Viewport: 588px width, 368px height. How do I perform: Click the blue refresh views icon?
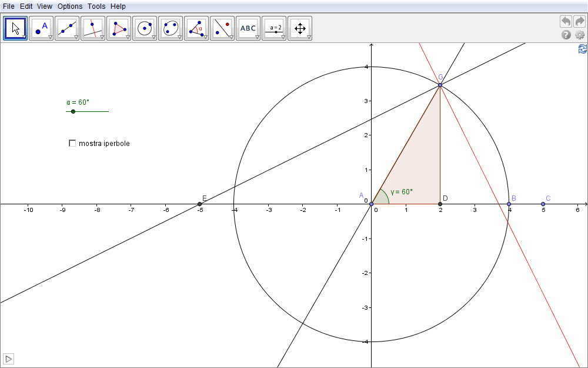pyautogui.click(x=582, y=49)
